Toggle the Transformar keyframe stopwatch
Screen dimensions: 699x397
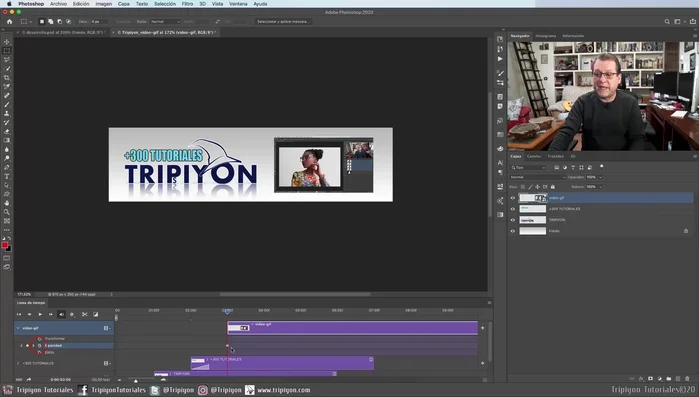coord(40,339)
